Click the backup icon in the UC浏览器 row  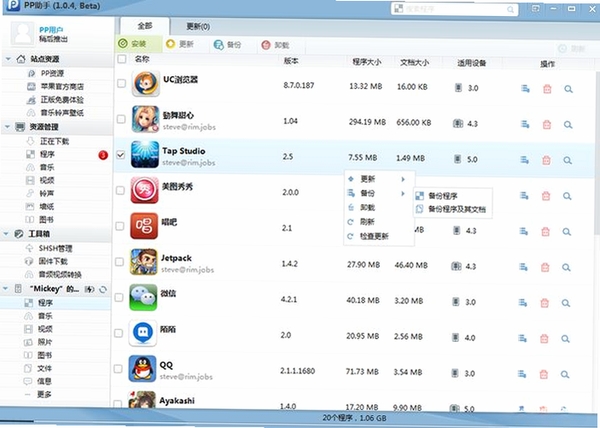(x=525, y=89)
